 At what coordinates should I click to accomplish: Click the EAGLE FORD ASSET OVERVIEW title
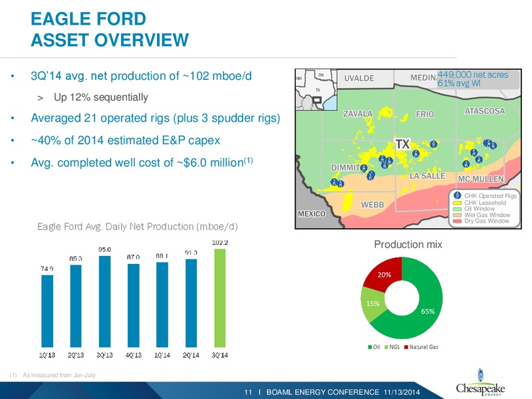pos(110,29)
